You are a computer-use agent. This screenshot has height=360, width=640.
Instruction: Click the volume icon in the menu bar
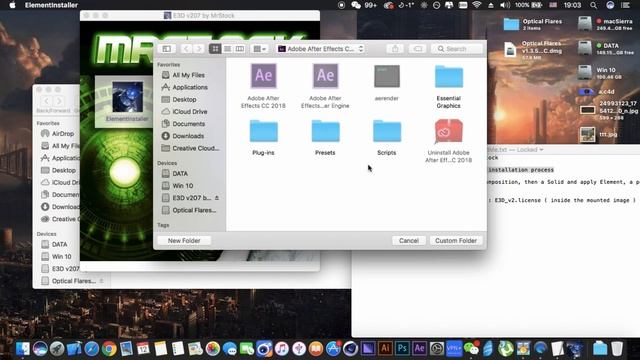[x=505, y=5]
